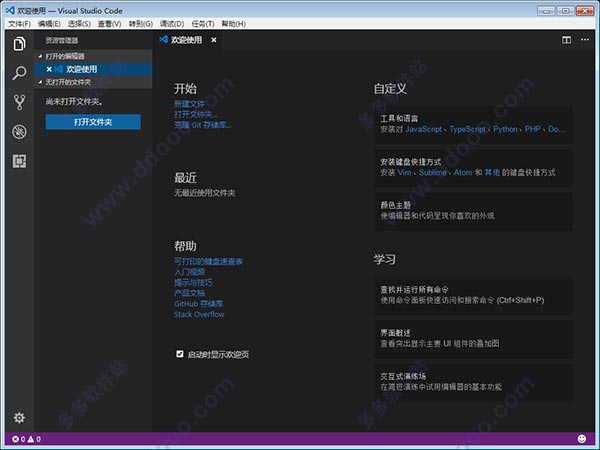This screenshot has height=450, width=600.
Task: Open the 查看(V) menu
Action: coord(109,24)
